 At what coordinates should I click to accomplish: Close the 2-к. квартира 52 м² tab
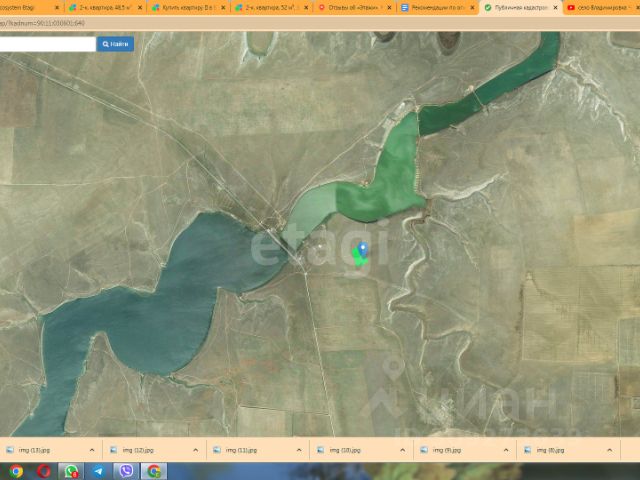point(306,8)
